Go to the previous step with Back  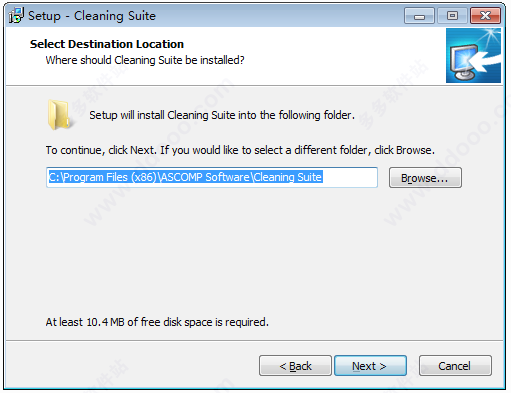pos(295,366)
